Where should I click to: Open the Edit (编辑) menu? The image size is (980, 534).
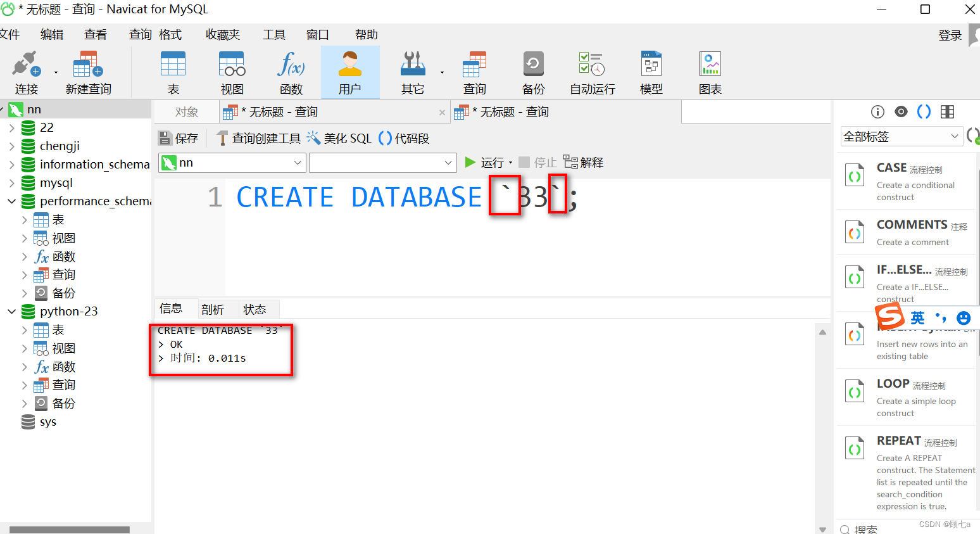click(x=52, y=34)
